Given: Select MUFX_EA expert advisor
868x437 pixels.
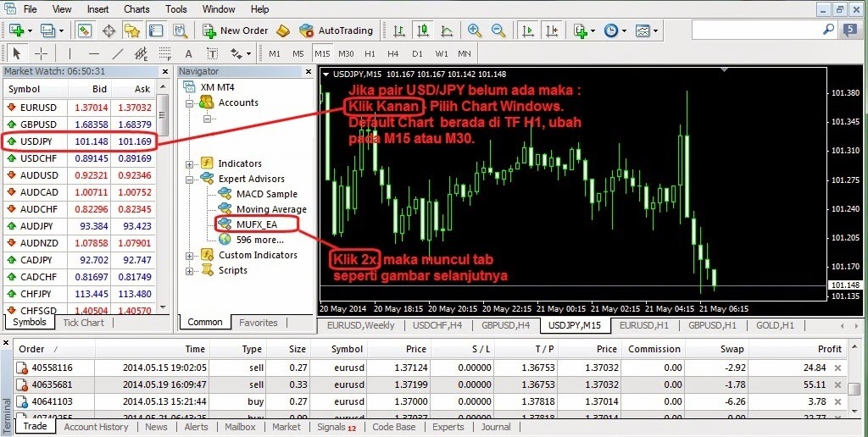Looking at the screenshot, I should point(256,224).
